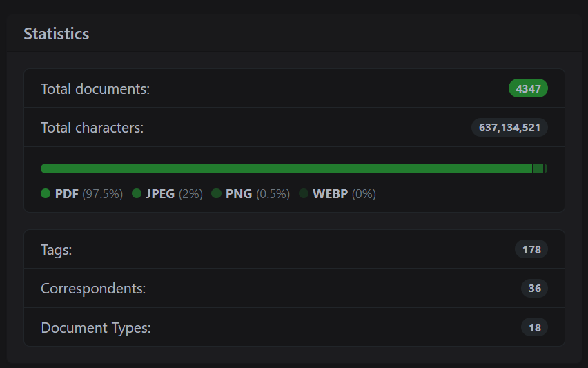The width and height of the screenshot is (588, 368).
Task: Click the JPEG legend dot
Action: tap(137, 194)
